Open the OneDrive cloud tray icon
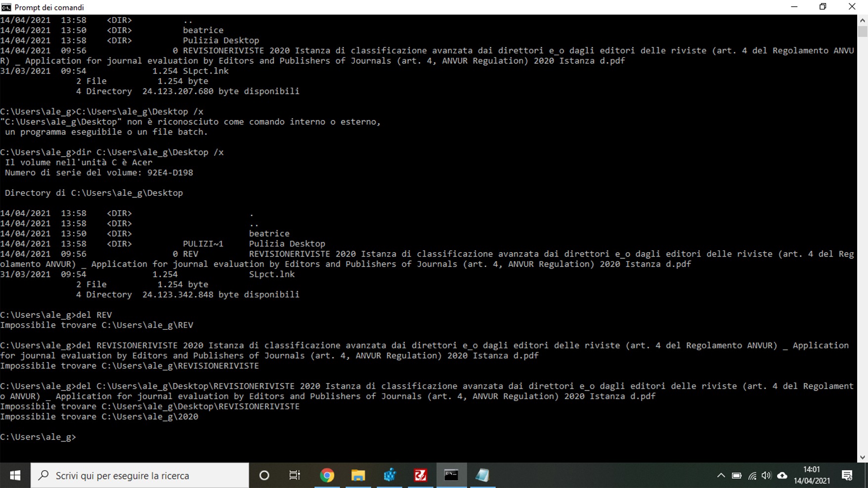This screenshot has height=488, width=868. tap(782, 475)
